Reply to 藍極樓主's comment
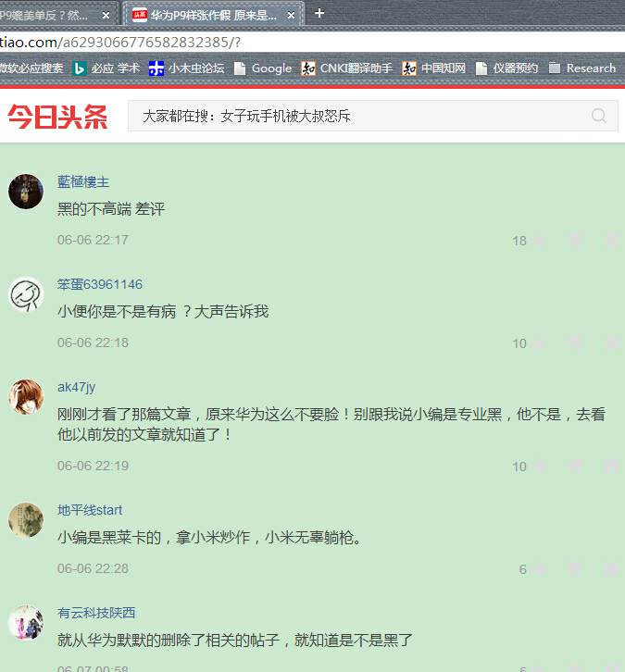The image size is (625, 672). [575, 240]
